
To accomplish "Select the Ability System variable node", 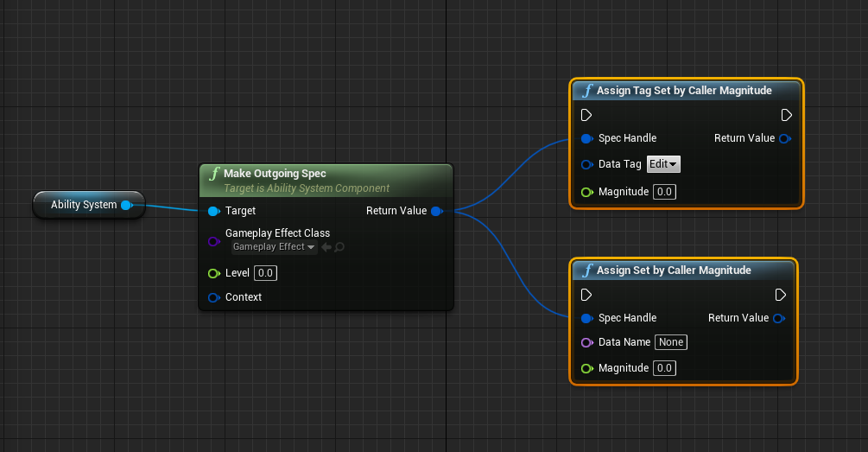I will (89, 205).
